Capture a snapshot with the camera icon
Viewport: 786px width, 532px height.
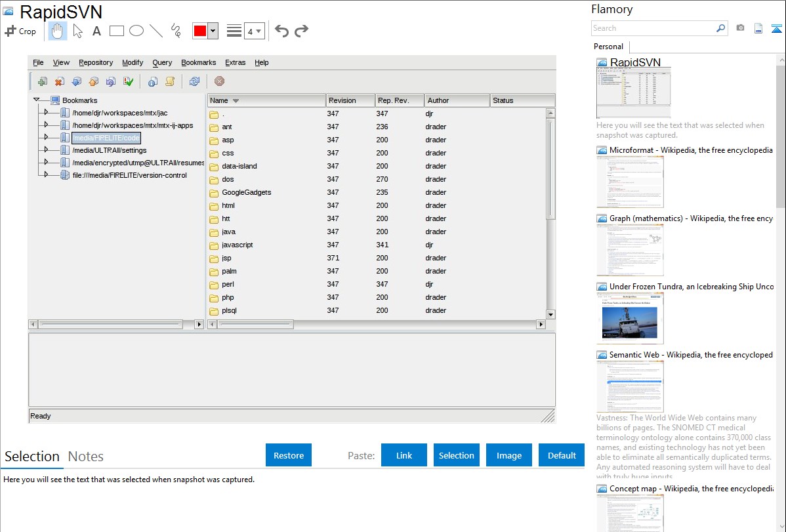(x=740, y=28)
